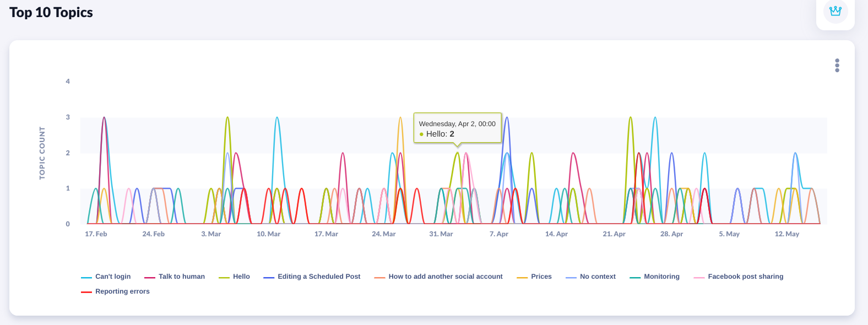This screenshot has width=868, height=325.
Task: Toggle Editing a Scheduled Post legend
Action: [319, 277]
